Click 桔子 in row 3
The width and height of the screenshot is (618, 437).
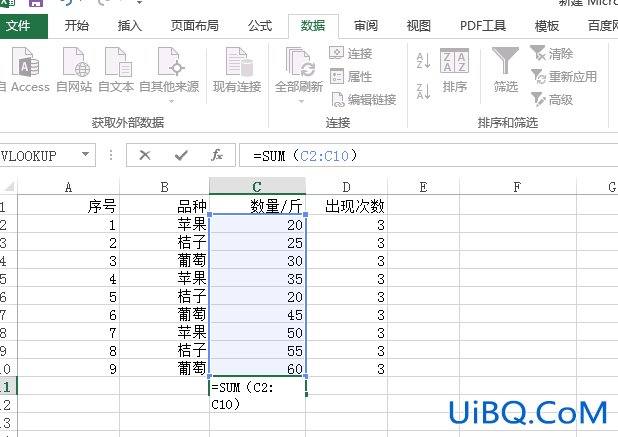(x=165, y=243)
